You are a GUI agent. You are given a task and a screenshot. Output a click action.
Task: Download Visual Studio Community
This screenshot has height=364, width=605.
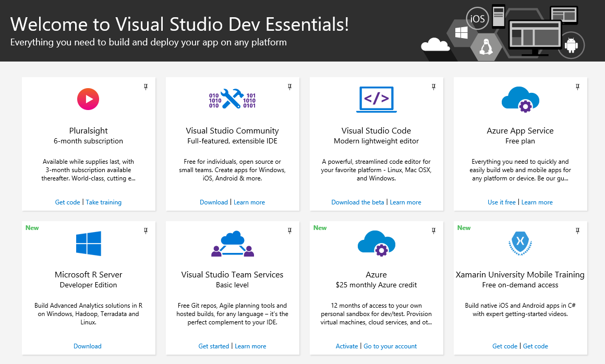click(x=214, y=202)
